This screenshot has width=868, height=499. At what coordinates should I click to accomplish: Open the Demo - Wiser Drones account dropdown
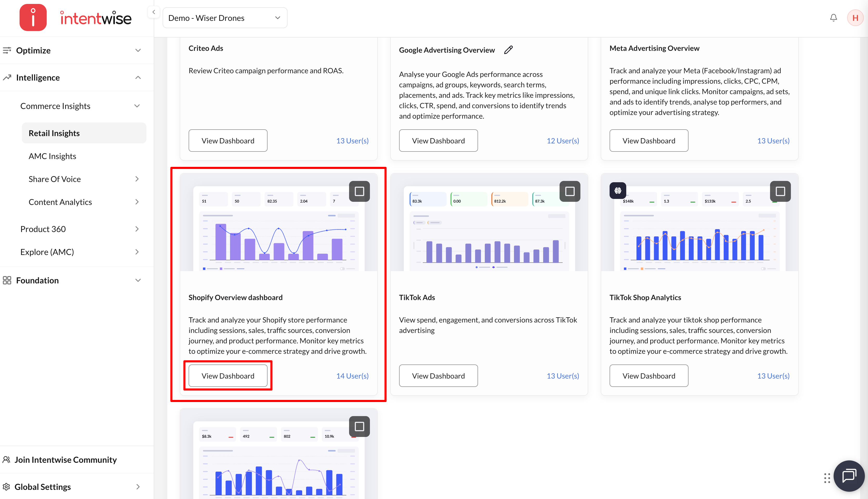225,18
